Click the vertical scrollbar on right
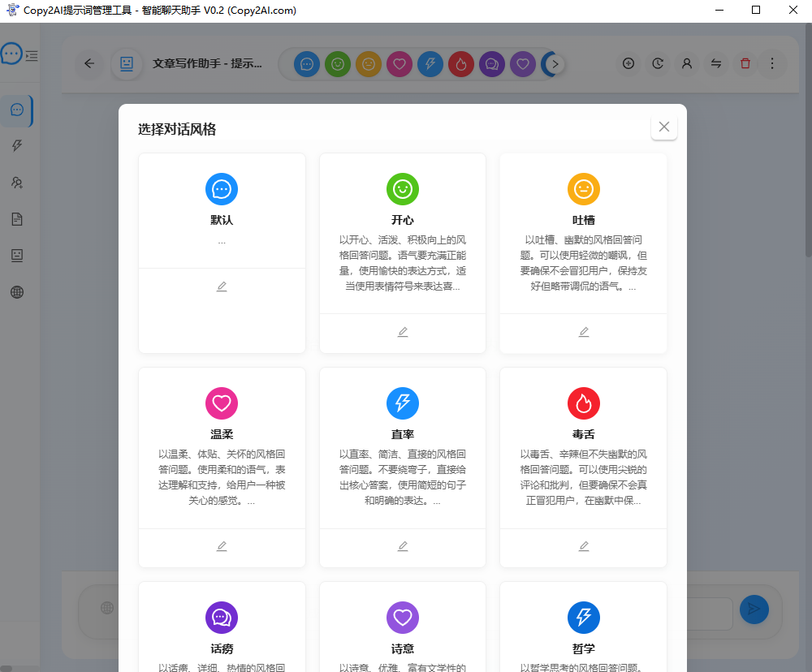The image size is (812, 672). click(x=808, y=141)
